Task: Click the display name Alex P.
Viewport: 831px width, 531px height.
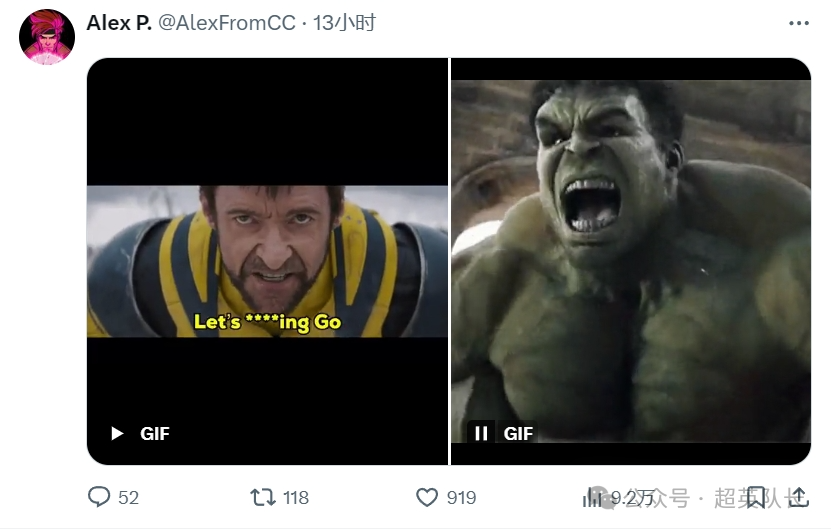Action: 119,23
